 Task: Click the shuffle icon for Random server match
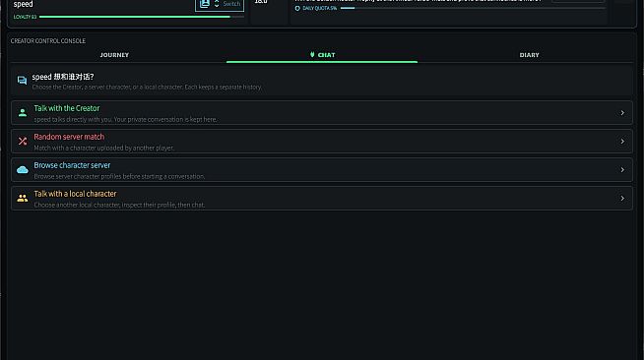point(23,141)
